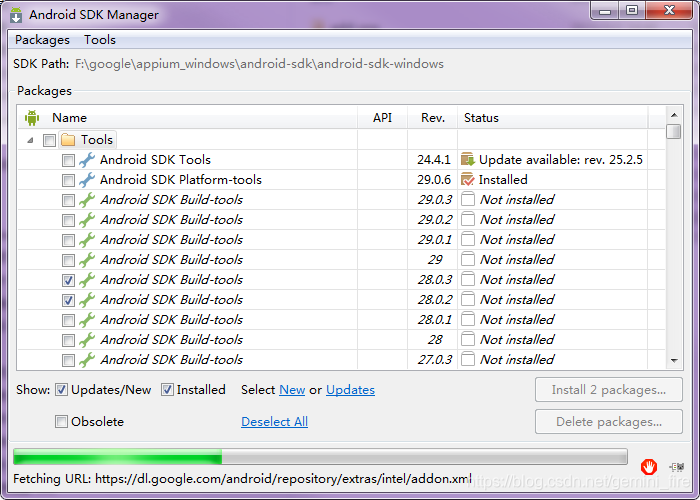Click the Deselect All link
This screenshot has width=700, height=500.
[x=274, y=421]
